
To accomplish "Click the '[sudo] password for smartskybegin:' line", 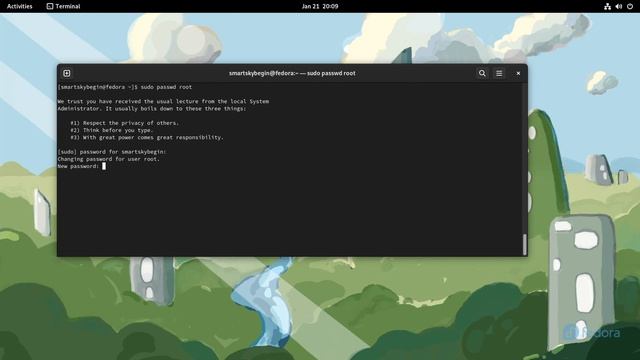I will coord(112,152).
